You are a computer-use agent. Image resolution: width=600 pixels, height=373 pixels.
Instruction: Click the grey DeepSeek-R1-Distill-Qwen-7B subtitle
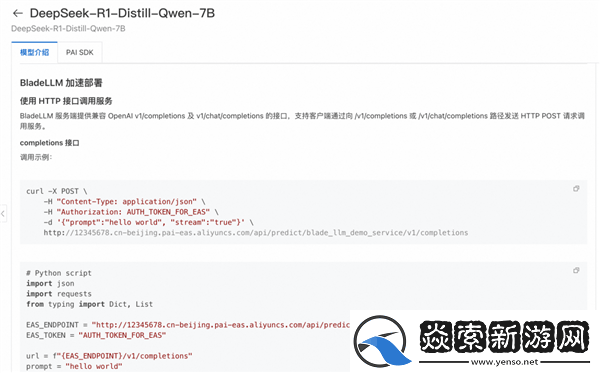(x=68, y=29)
